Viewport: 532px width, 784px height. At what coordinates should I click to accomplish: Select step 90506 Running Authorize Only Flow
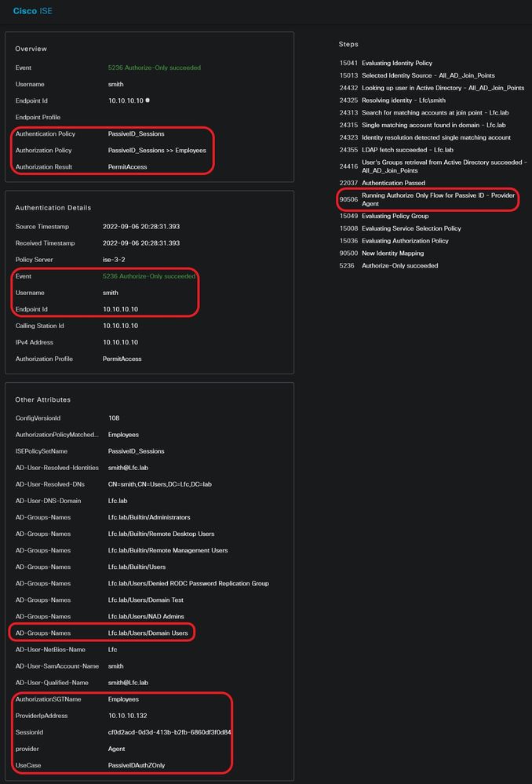(438, 199)
